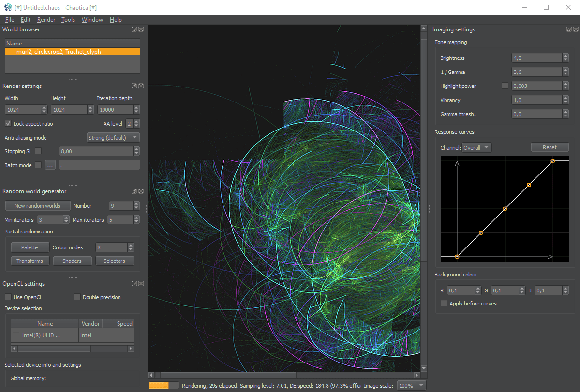
Task: Close the OpenCL settings panel
Action: [x=141, y=284]
